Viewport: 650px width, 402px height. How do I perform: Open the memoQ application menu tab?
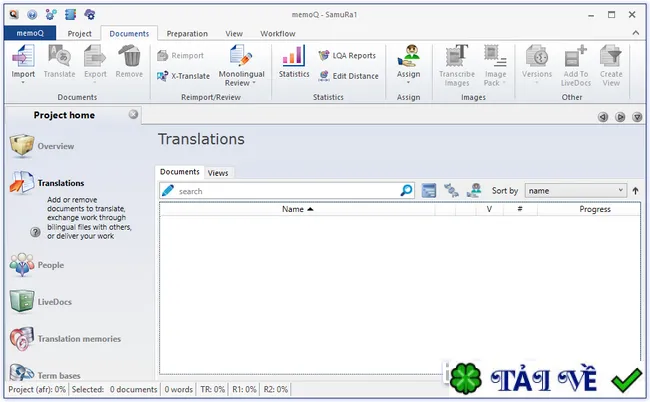click(30, 33)
